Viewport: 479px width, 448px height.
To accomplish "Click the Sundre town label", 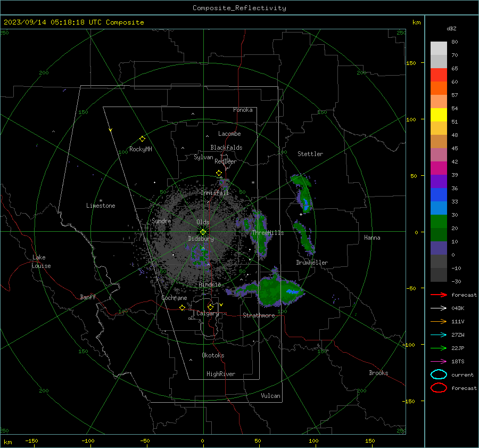I will (x=161, y=221).
